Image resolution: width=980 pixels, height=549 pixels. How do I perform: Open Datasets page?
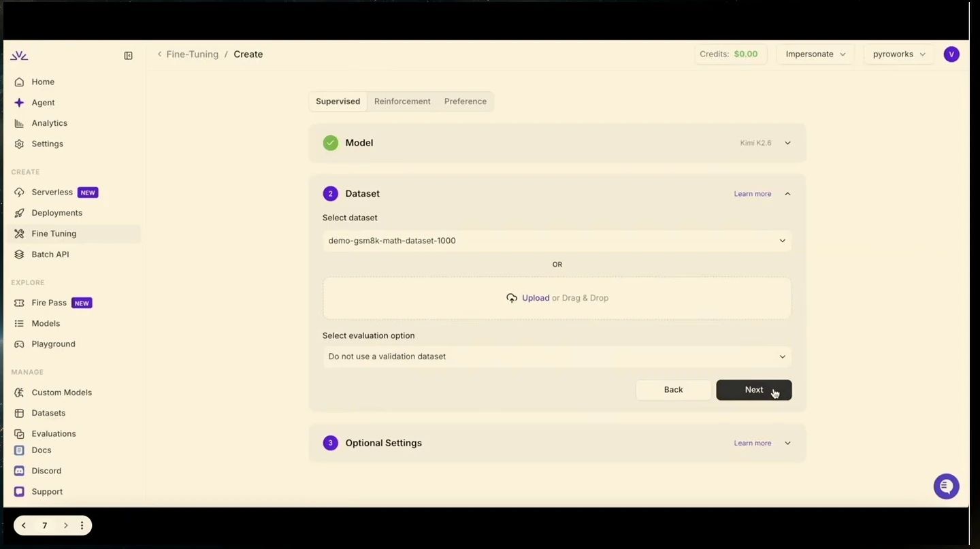coord(48,413)
